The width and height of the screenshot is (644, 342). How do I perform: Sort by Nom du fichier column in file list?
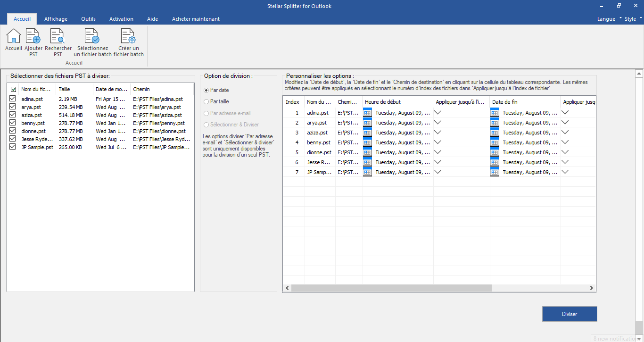click(36, 89)
